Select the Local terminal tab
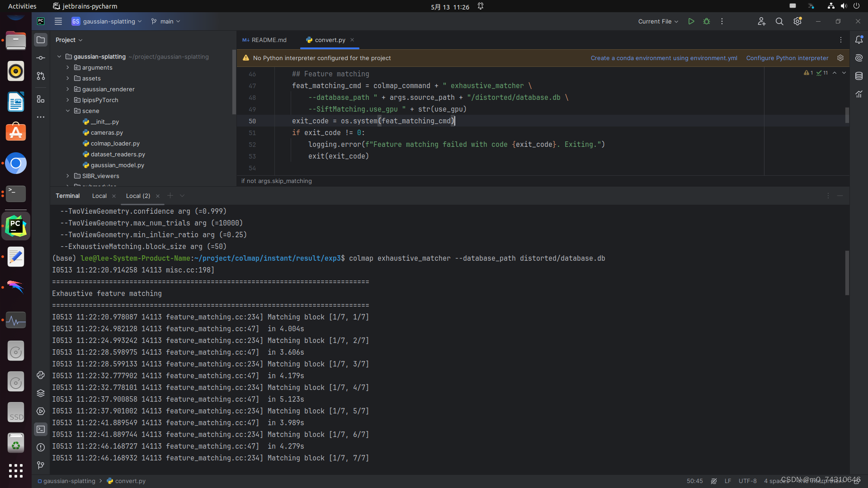This screenshot has width=868, height=488. (99, 196)
